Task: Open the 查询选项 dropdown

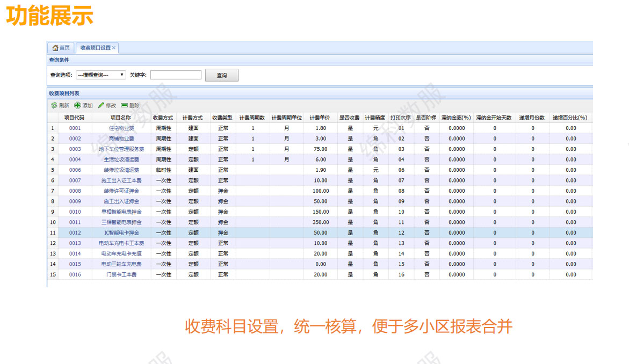Action: click(x=100, y=75)
